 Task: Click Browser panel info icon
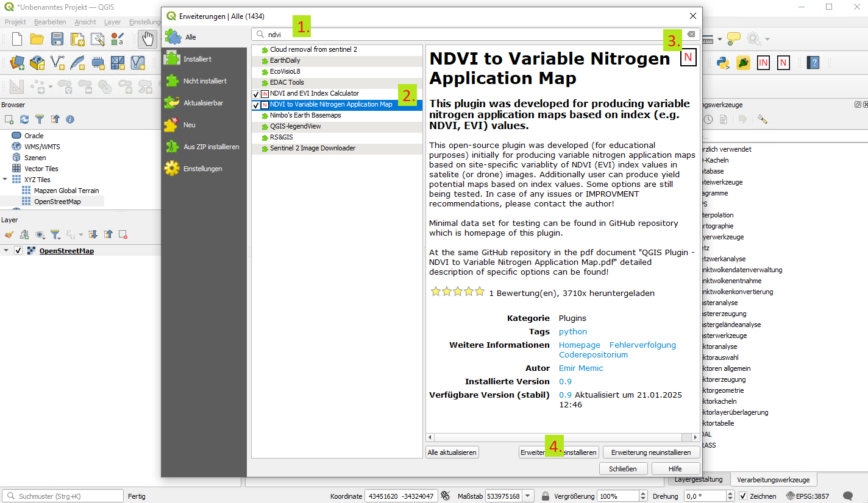pos(70,119)
